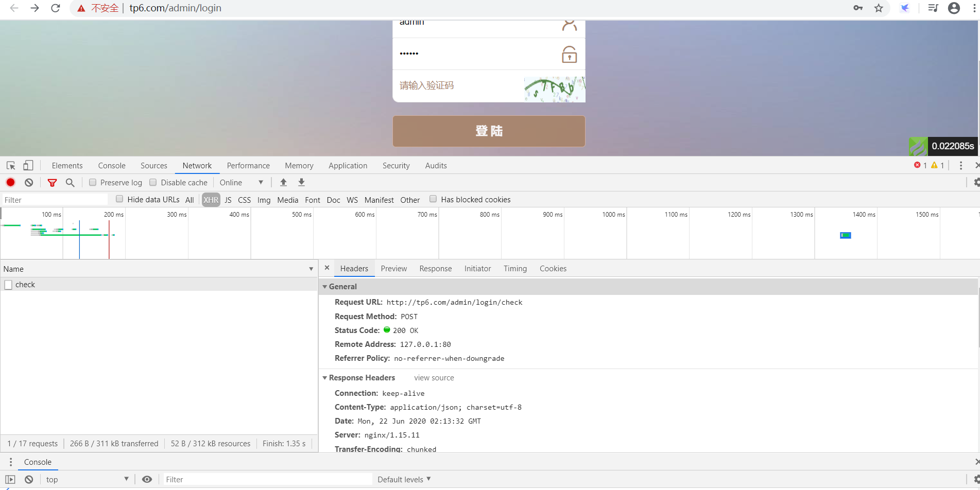This screenshot has width=980, height=490.
Task: Open the Preview tab of the request
Action: pos(394,268)
